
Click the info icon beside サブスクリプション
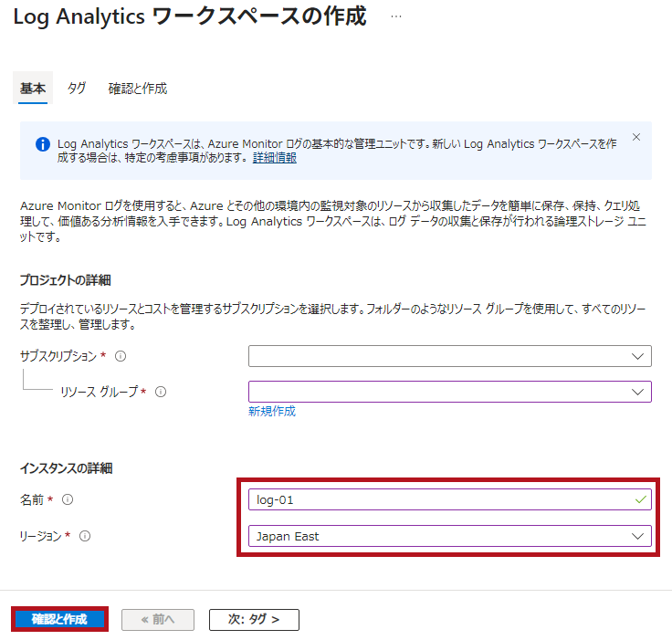[x=121, y=356]
